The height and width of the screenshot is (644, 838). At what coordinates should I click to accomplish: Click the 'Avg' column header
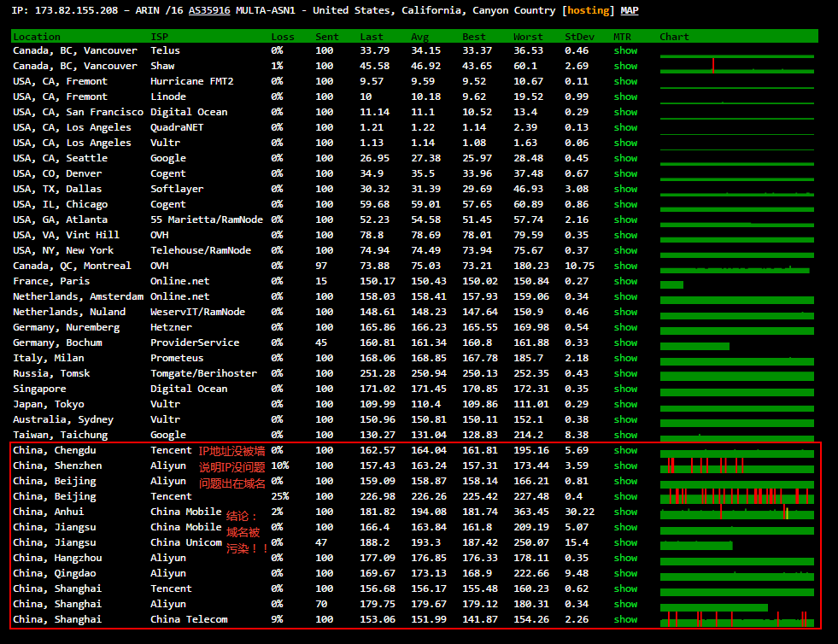(419, 37)
